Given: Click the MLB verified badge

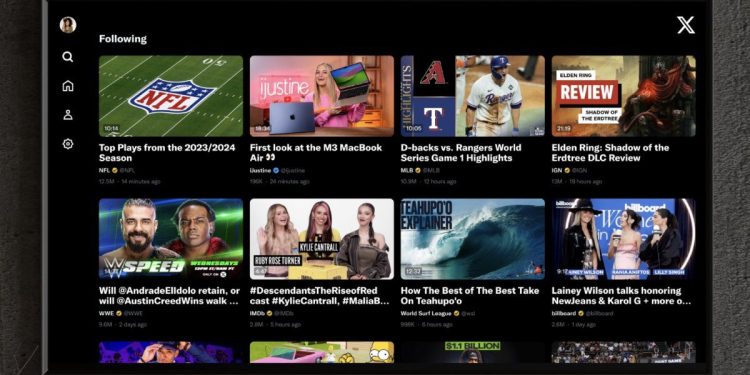Looking at the screenshot, I should click(x=418, y=170).
